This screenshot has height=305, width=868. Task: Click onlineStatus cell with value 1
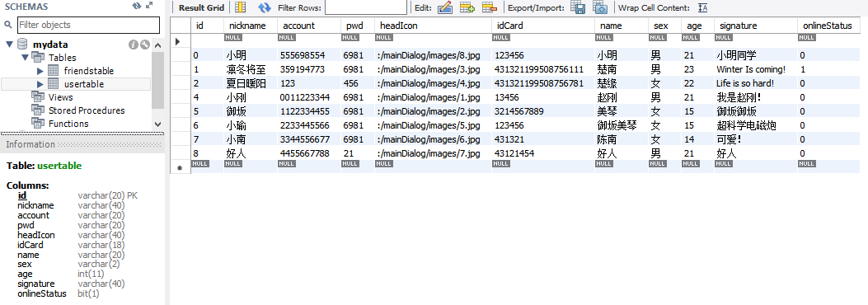pos(828,69)
